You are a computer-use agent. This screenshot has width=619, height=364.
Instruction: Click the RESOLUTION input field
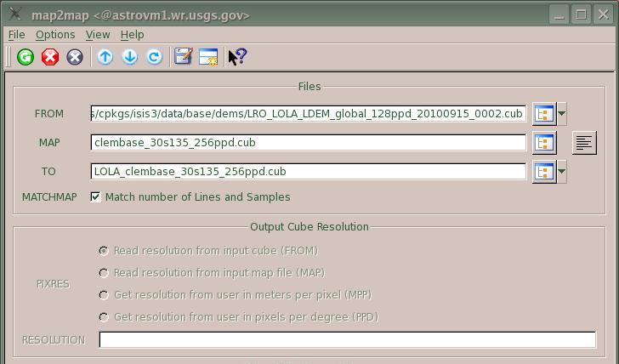coord(347,340)
